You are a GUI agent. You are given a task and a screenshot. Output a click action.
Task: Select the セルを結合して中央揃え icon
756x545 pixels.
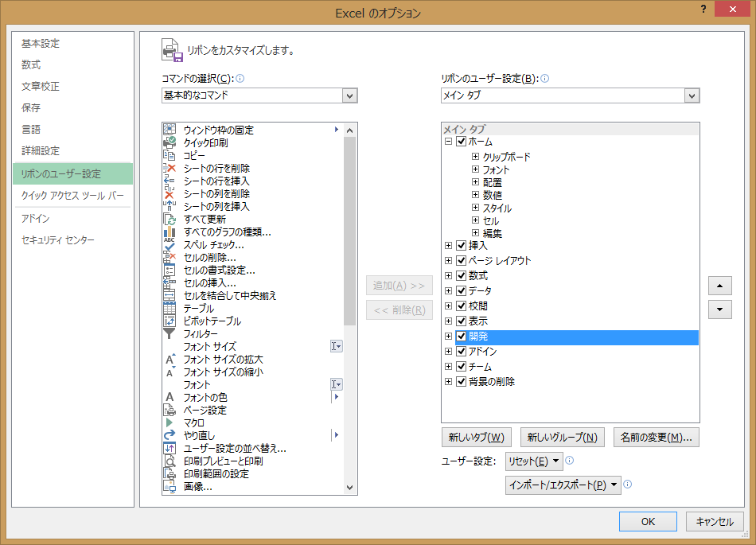[x=170, y=295]
